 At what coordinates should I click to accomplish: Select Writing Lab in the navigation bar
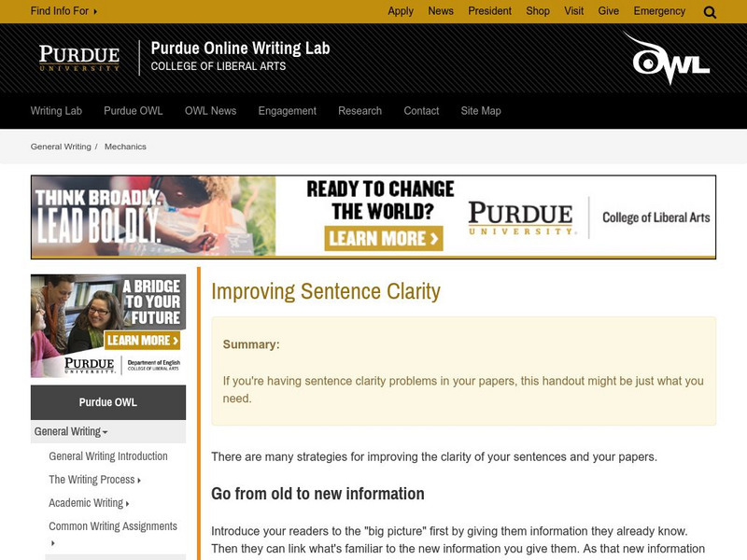pyautogui.click(x=54, y=110)
